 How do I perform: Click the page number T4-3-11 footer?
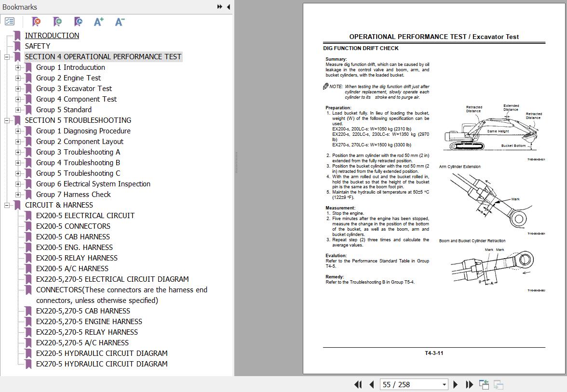(x=434, y=353)
